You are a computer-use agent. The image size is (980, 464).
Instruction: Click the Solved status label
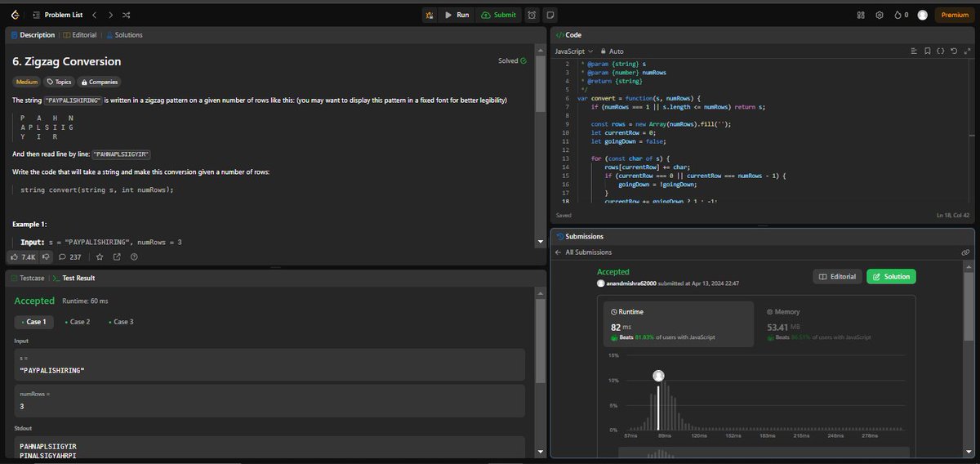click(x=512, y=60)
